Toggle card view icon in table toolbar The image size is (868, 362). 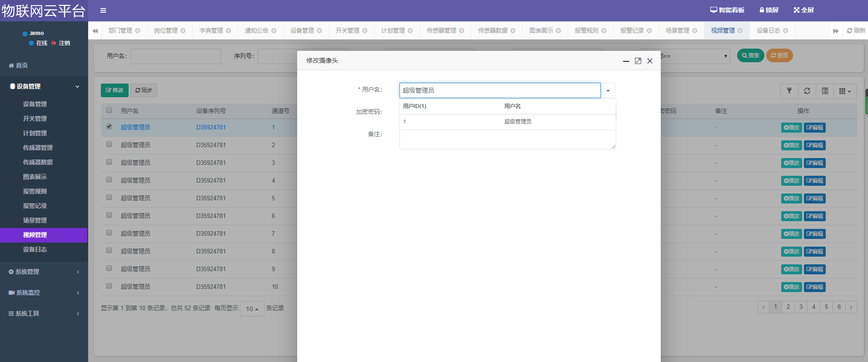point(825,91)
